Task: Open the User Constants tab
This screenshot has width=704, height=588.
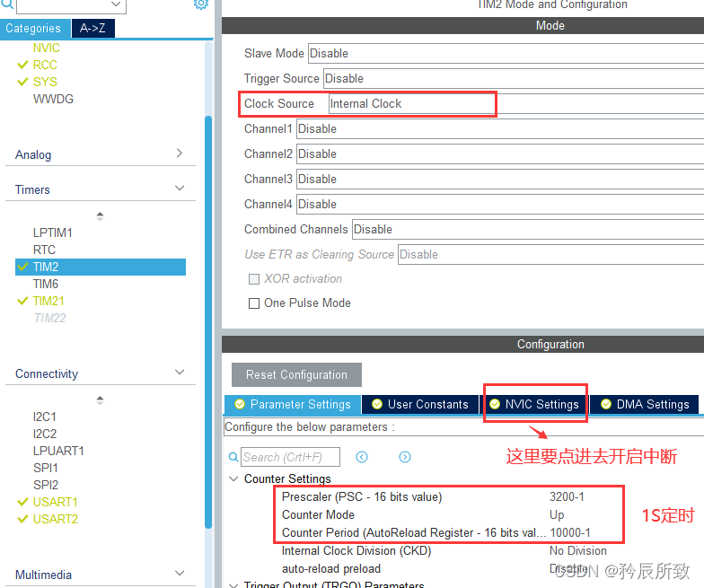Action: coord(420,404)
